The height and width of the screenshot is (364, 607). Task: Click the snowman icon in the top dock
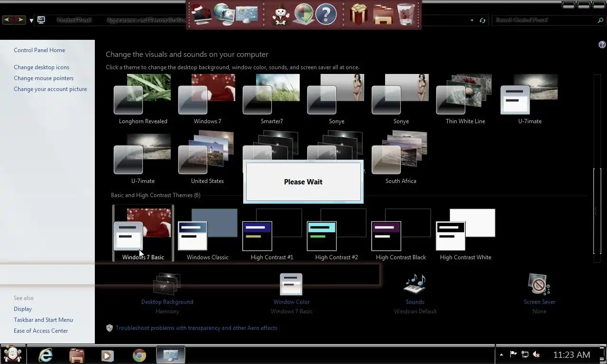(280, 14)
